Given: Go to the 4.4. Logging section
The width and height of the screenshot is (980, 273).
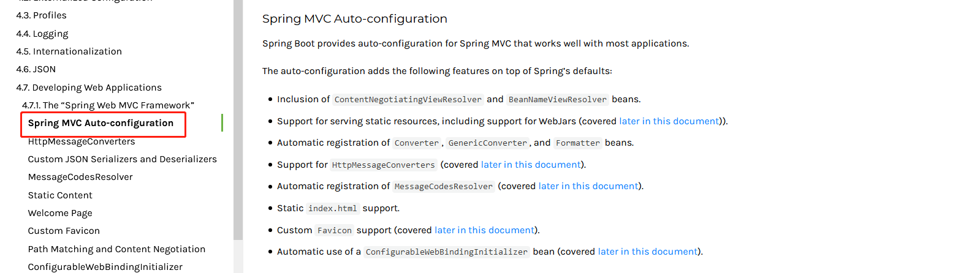Looking at the screenshot, I should tap(42, 34).
